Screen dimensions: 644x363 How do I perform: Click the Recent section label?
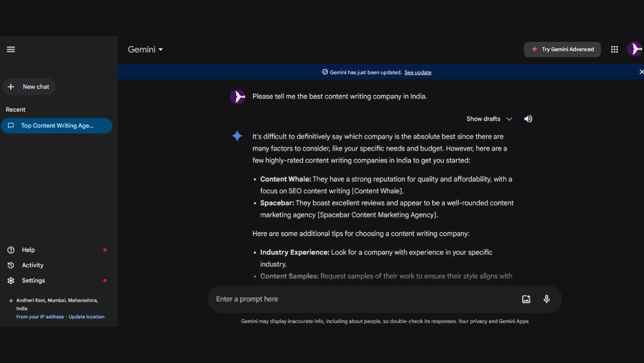coord(16,110)
